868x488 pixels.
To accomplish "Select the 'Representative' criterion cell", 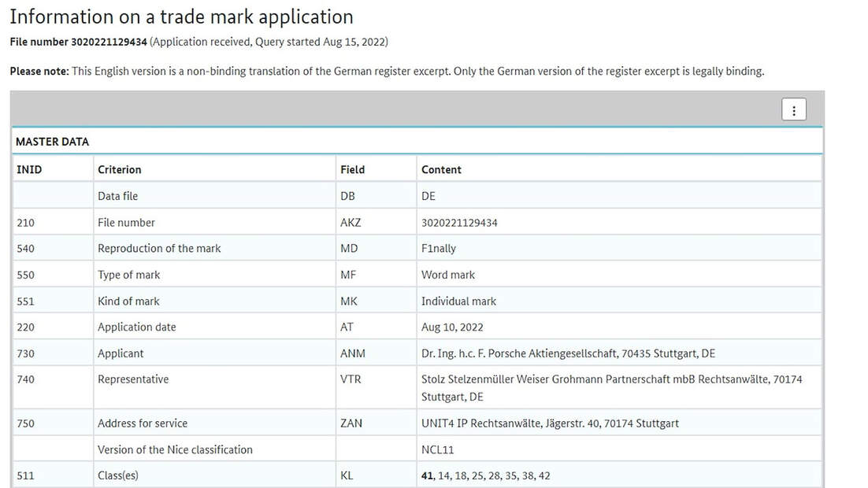I will point(214,388).
